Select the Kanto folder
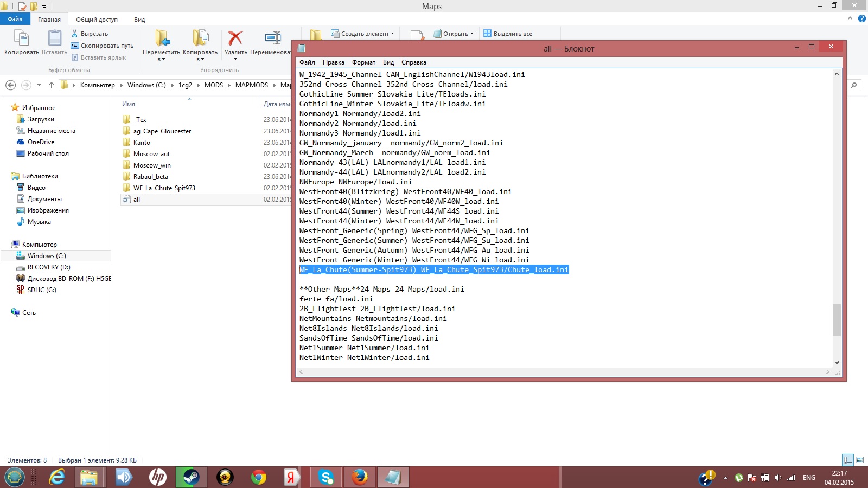The image size is (868, 488). [x=142, y=143]
